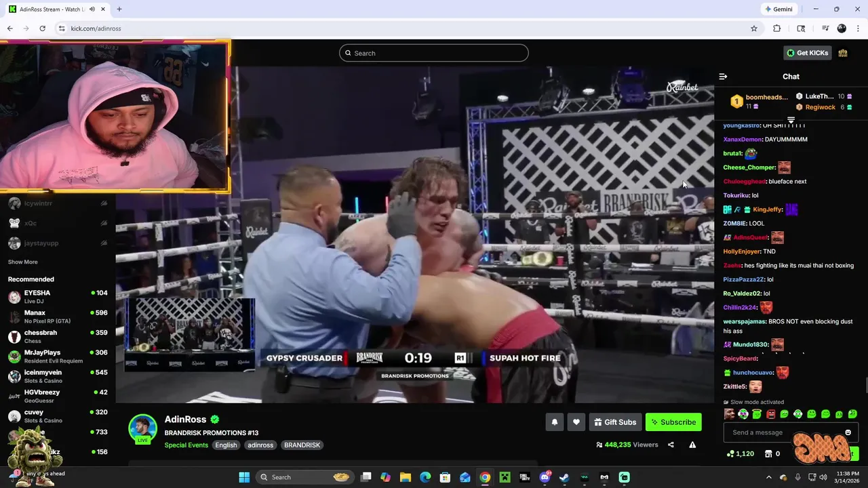
Task: Click into the Send a message field
Action: [x=783, y=432]
